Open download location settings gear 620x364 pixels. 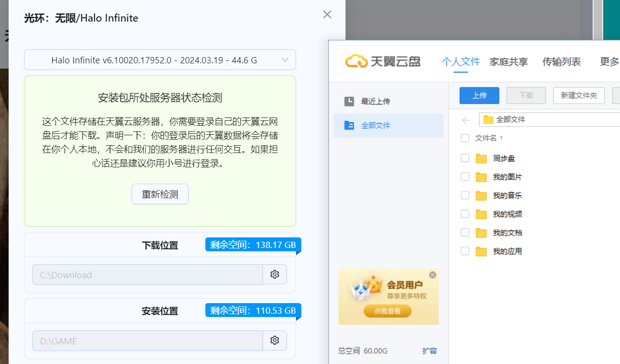pos(274,274)
